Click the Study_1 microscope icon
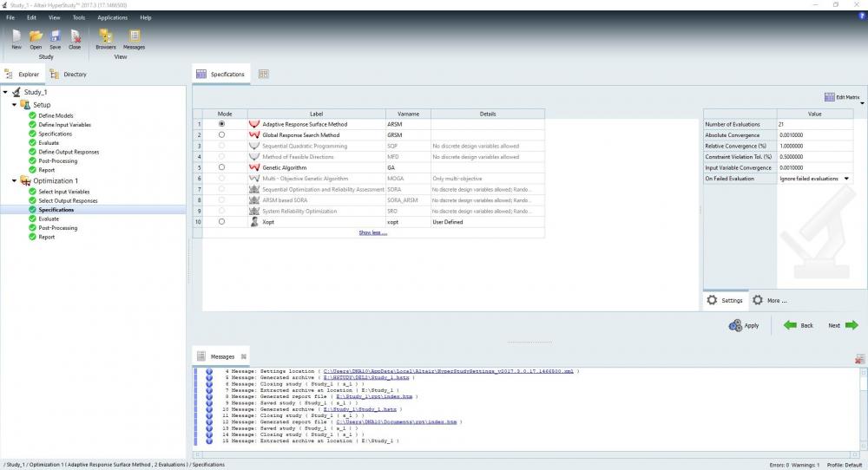Viewport: 868px width, 470px height. point(16,92)
